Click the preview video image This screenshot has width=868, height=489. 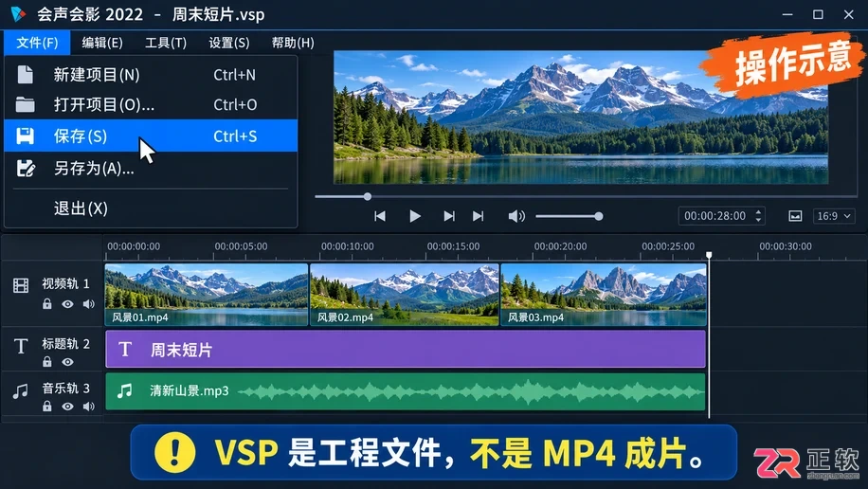(x=581, y=118)
